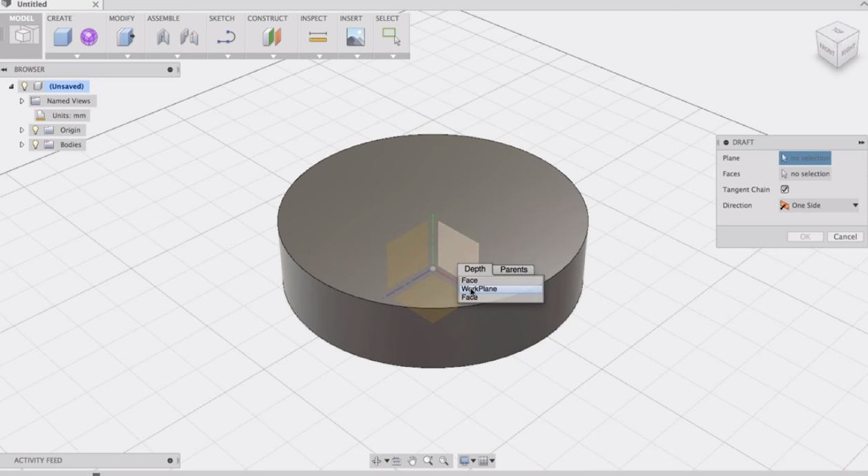Select the Pan tool in navigation bar

click(x=412, y=459)
